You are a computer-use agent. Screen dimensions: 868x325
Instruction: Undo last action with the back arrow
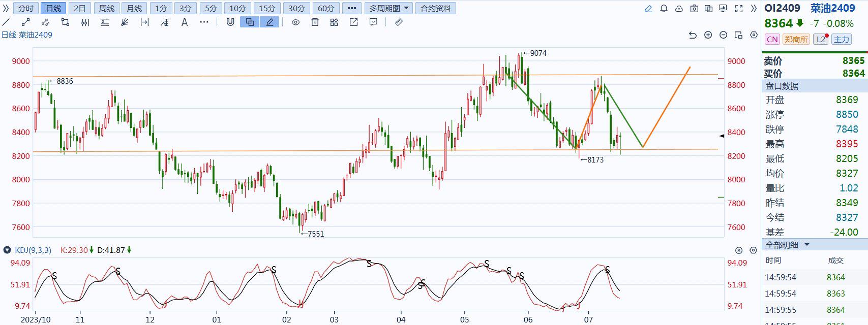(693, 35)
